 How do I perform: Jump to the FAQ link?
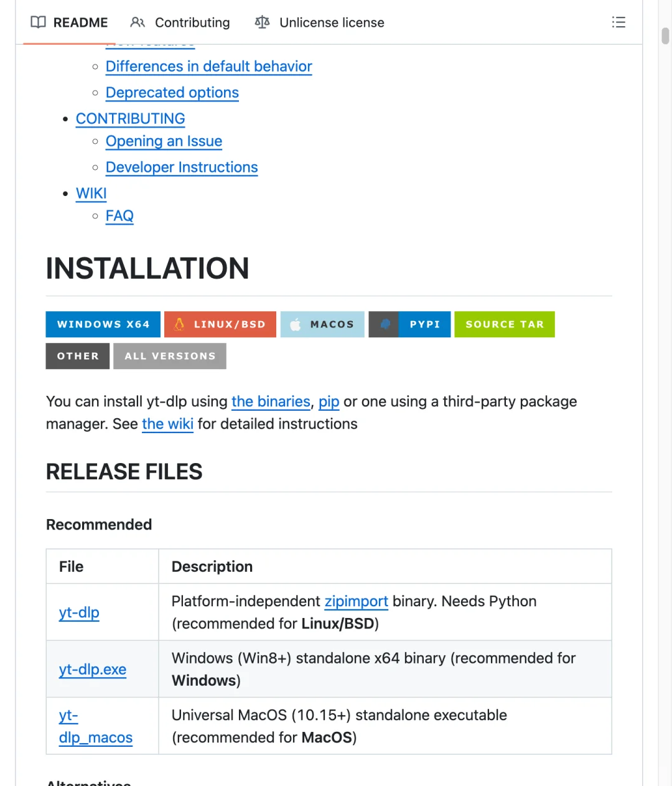[x=119, y=216]
